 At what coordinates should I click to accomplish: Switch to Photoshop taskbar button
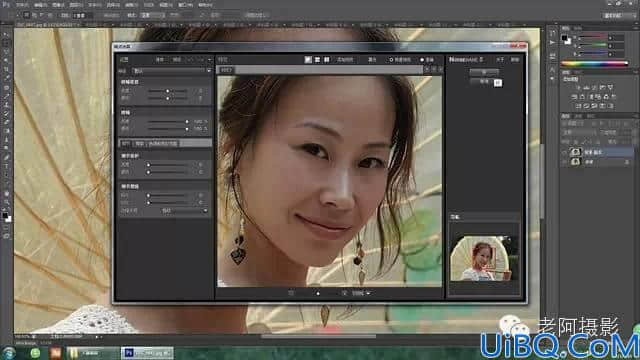(x=147, y=353)
